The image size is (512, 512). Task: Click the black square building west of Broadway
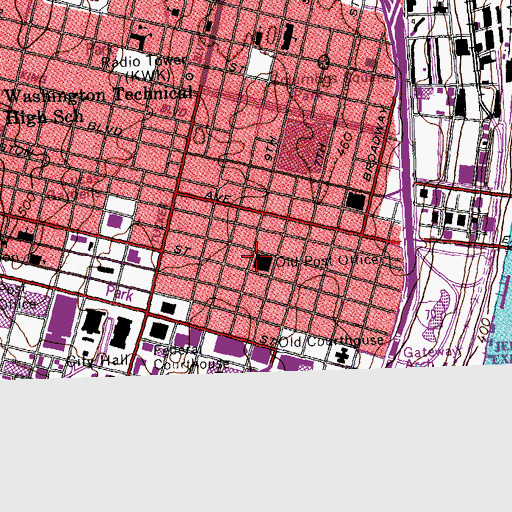tap(356, 201)
